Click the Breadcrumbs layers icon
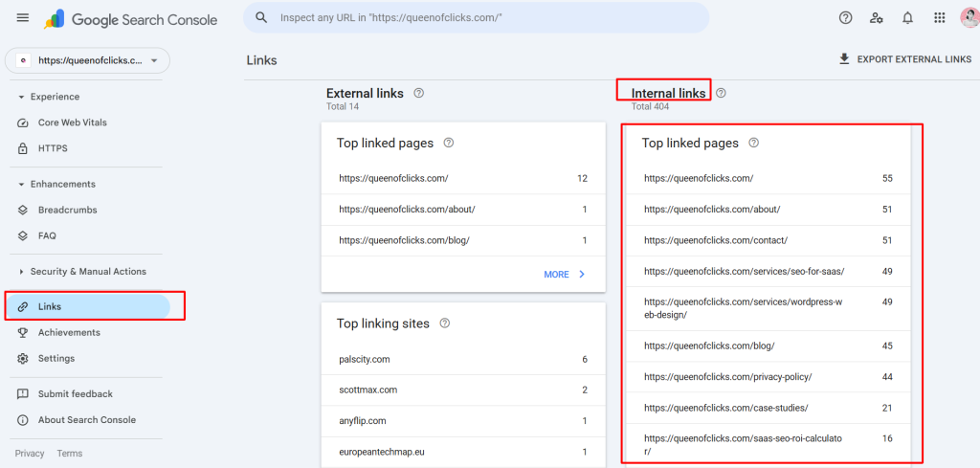This screenshot has height=468, width=980. coord(23,210)
